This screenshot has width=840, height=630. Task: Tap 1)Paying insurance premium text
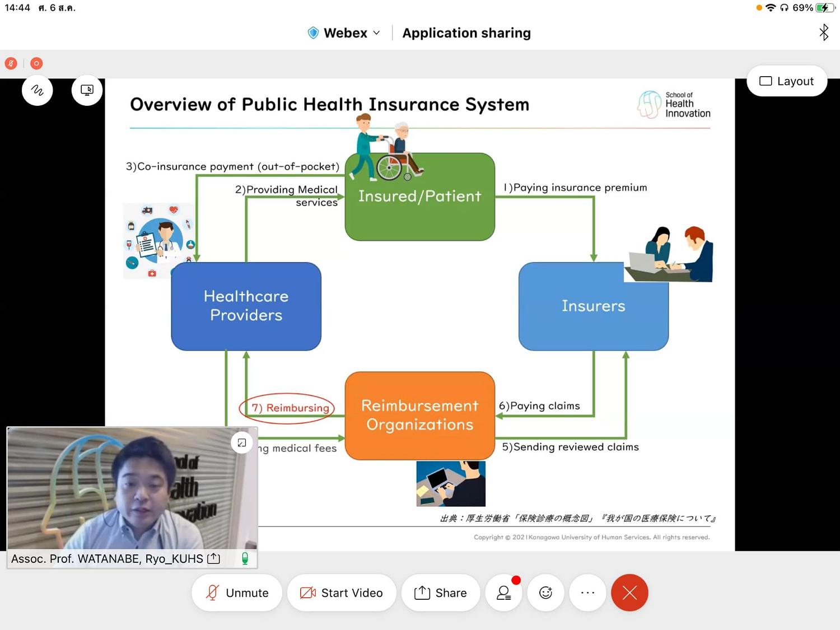tap(575, 188)
